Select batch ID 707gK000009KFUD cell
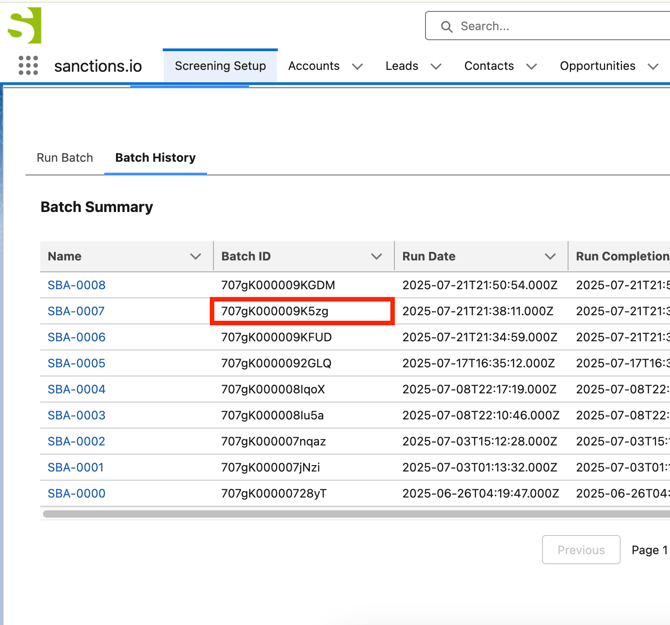Viewport: 670px width, 625px height. click(303, 337)
